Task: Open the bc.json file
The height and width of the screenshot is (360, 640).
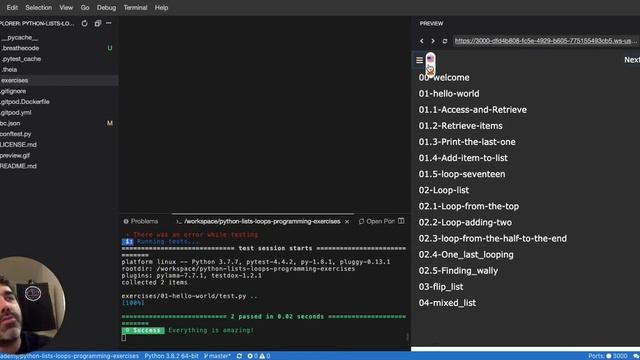Action: [10, 123]
